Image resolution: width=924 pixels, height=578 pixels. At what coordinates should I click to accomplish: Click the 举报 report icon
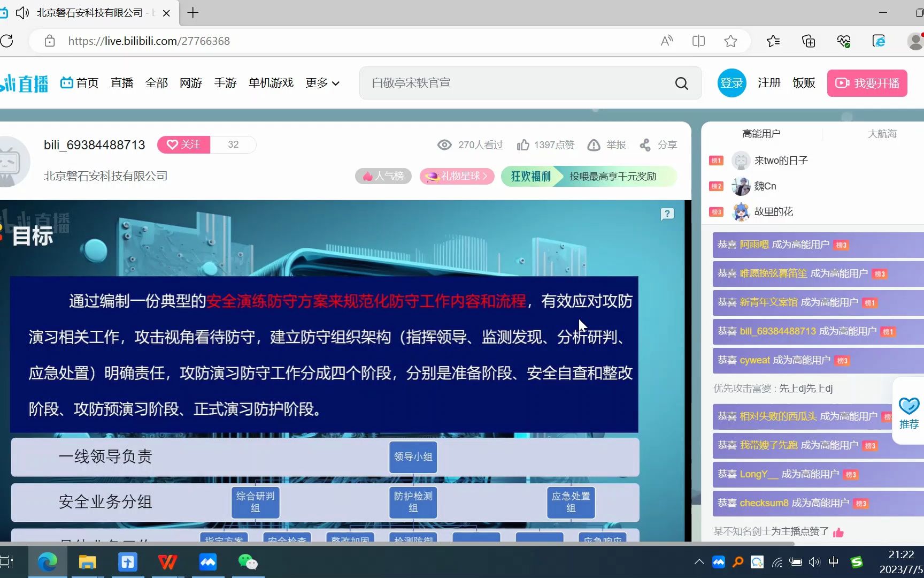point(594,144)
